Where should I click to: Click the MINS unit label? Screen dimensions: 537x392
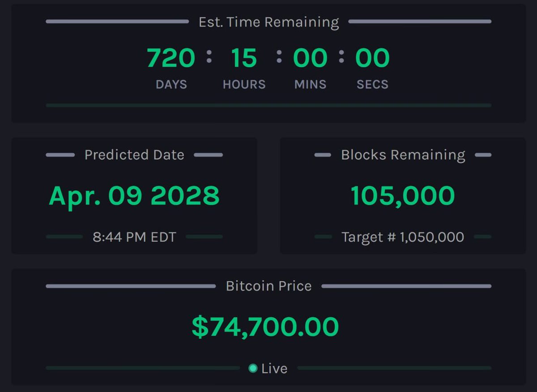coord(310,84)
